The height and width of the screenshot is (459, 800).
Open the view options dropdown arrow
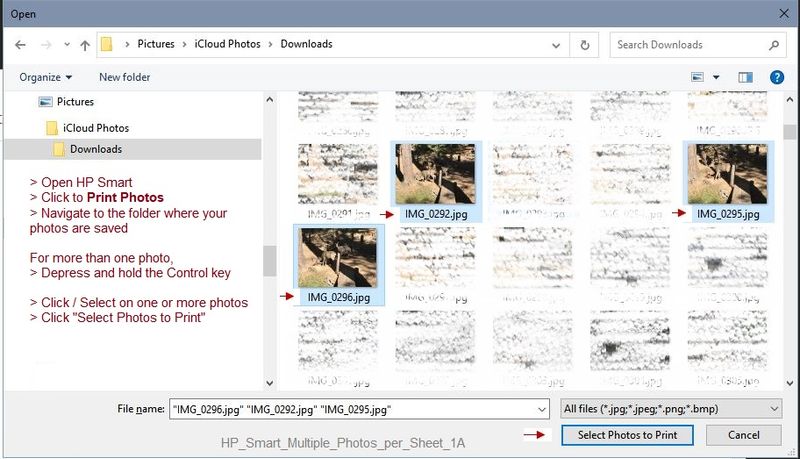(x=716, y=77)
